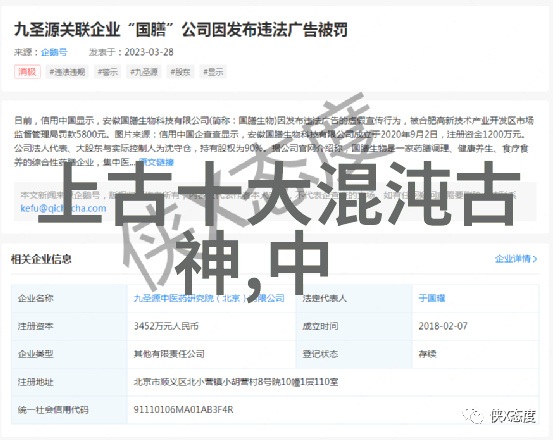This screenshot has width=553, height=440.
Task: Click the credit code 91110106MA01AB3F4R
Action: (183, 410)
